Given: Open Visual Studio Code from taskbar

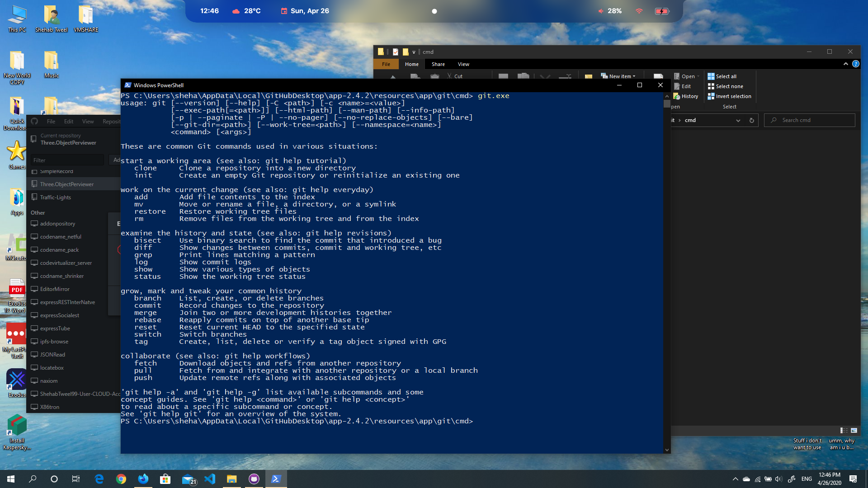Looking at the screenshot, I should (x=210, y=479).
